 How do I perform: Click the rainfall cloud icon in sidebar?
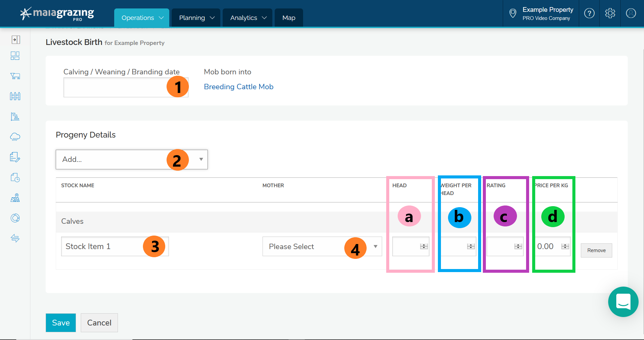15,137
